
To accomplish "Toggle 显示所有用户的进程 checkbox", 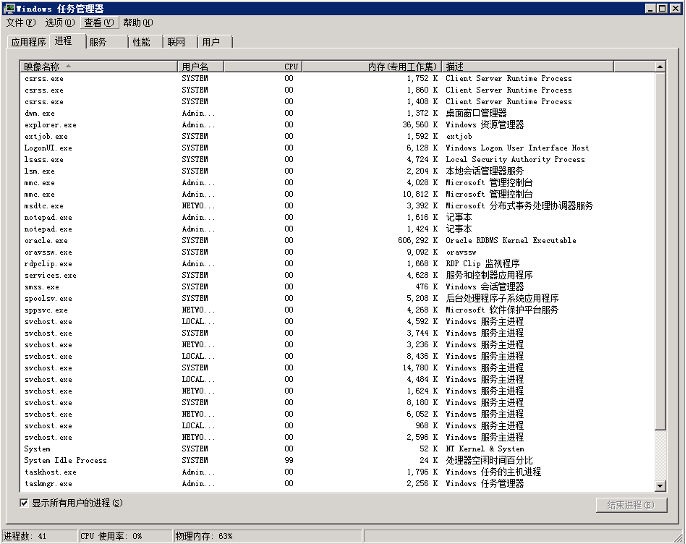I will (24, 503).
